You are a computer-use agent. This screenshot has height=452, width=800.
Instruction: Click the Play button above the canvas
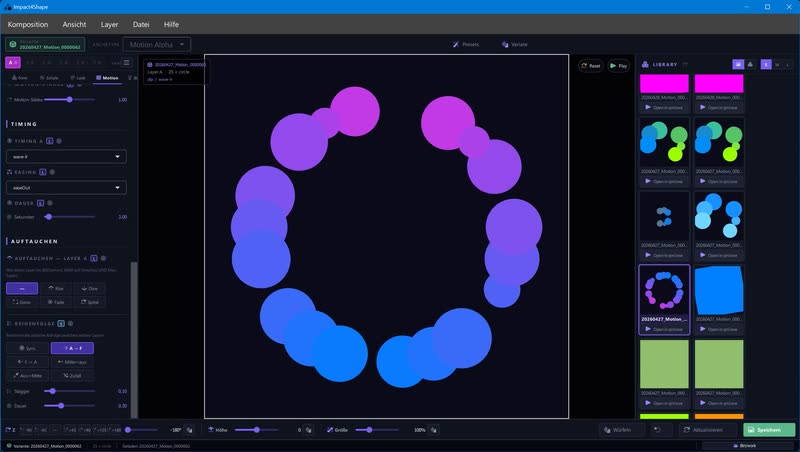click(618, 66)
